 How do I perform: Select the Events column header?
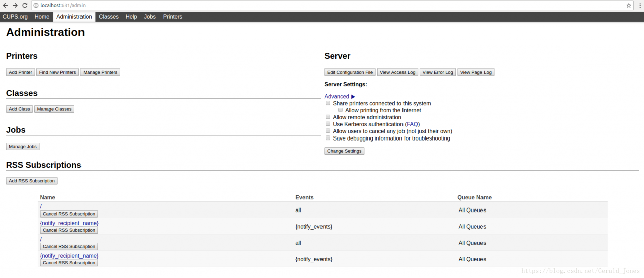pyautogui.click(x=304, y=197)
